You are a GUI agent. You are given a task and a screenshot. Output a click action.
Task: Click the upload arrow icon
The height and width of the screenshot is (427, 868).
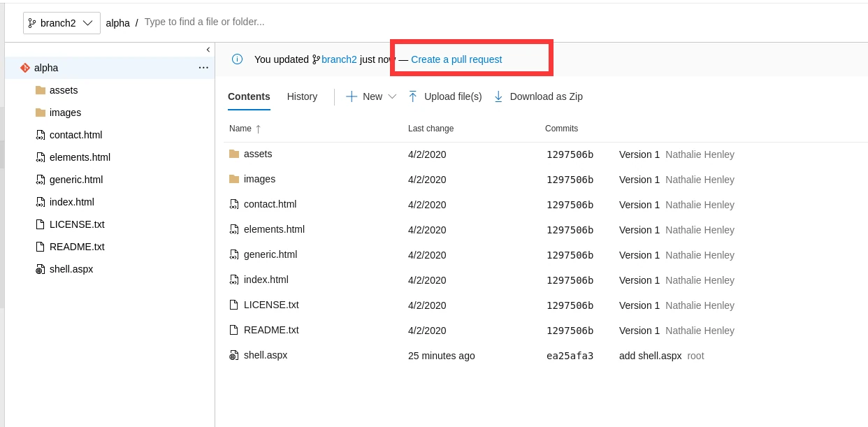[x=413, y=96]
